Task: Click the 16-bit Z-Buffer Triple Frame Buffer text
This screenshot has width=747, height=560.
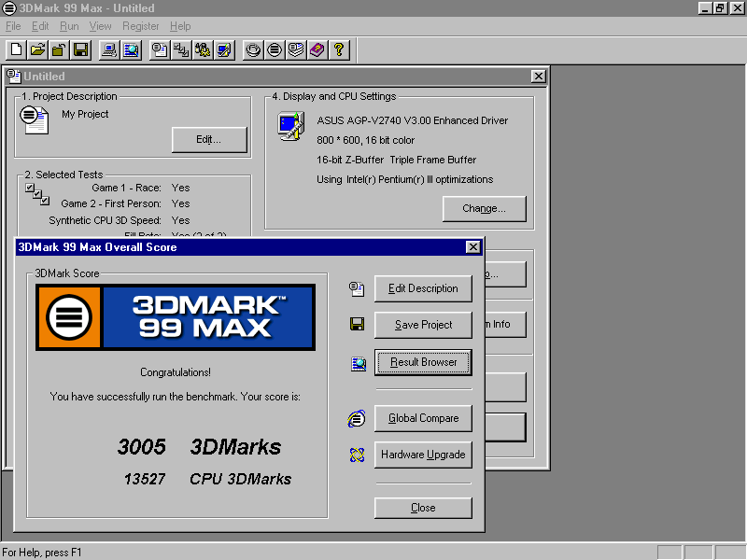Action: coord(396,160)
